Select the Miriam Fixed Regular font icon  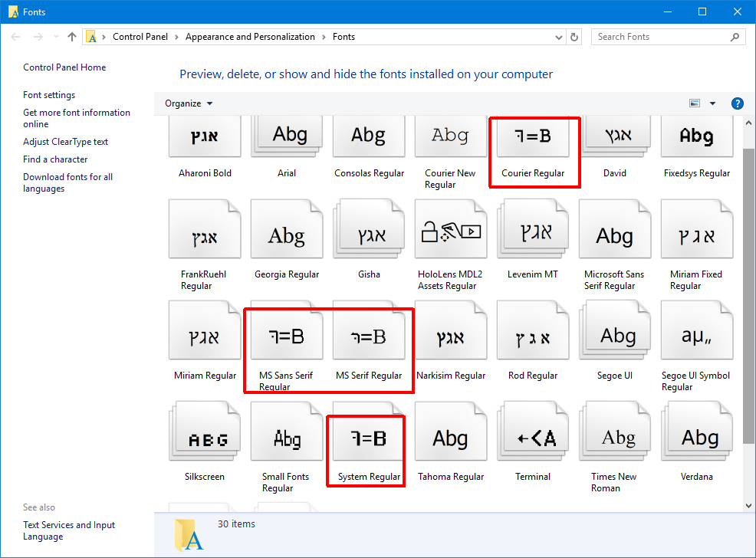click(697, 229)
